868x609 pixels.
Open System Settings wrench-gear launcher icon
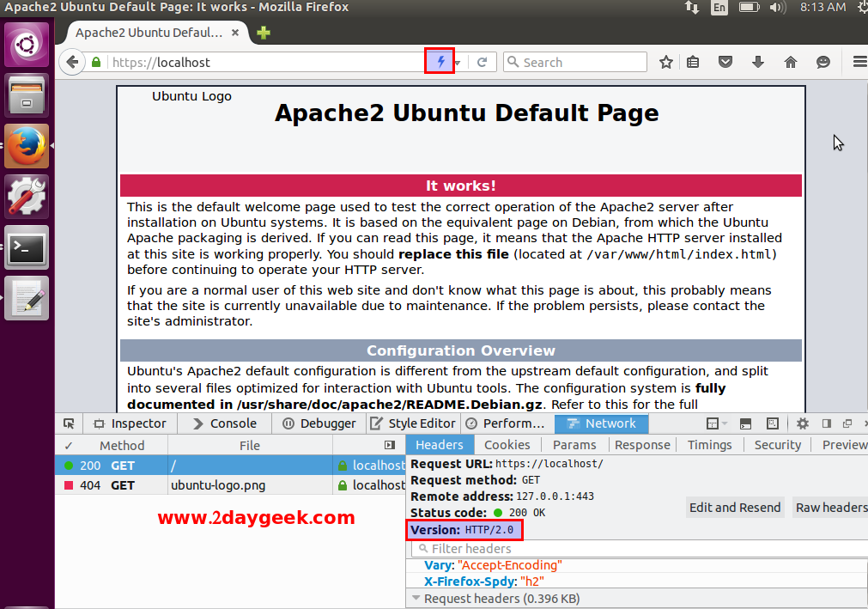[x=27, y=197]
